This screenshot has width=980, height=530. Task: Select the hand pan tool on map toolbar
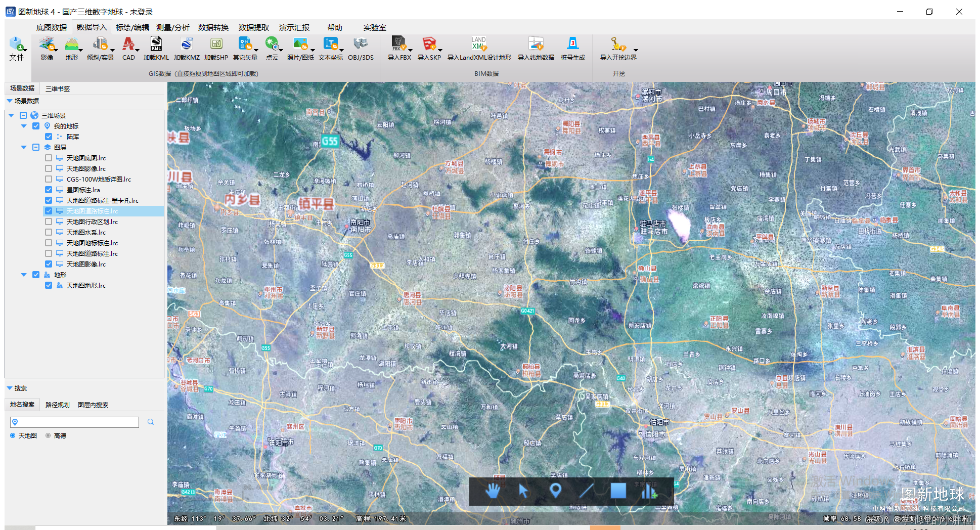[x=493, y=491]
